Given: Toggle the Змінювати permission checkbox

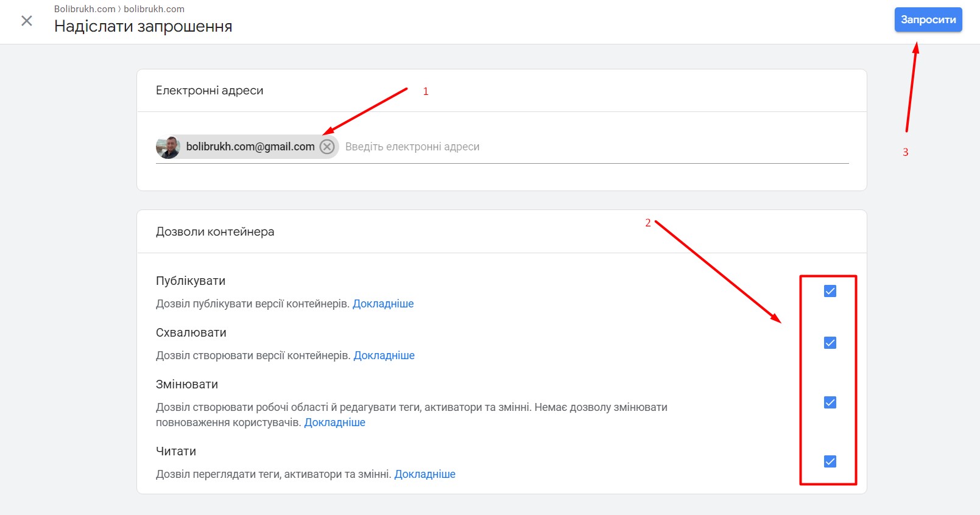Looking at the screenshot, I should click(830, 402).
